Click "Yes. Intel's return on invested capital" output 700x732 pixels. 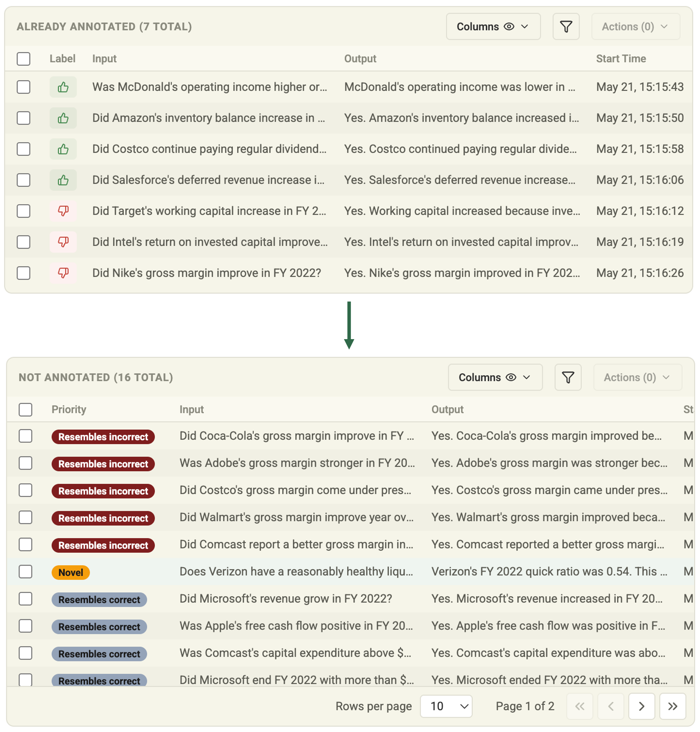461,242
